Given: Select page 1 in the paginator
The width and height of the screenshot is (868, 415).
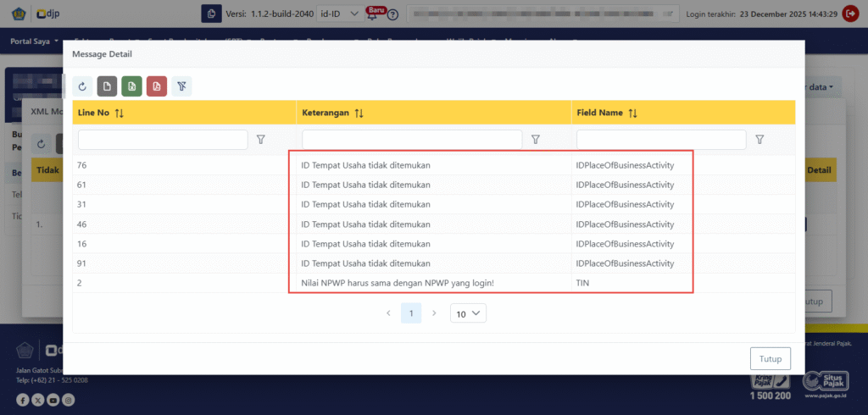Looking at the screenshot, I should coord(411,313).
